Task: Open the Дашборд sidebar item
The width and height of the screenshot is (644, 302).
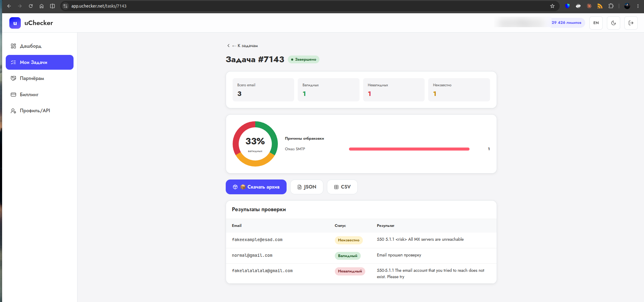Action: tap(39, 46)
